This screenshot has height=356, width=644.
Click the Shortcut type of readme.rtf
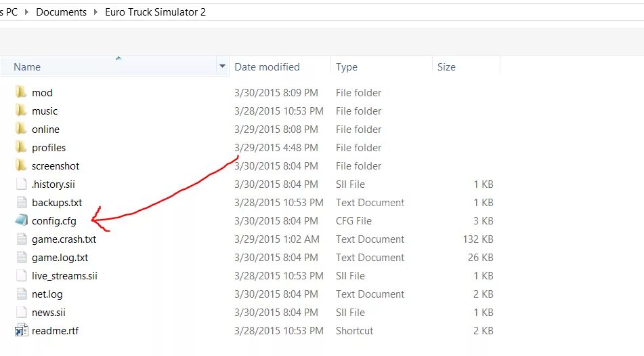pyautogui.click(x=354, y=330)
